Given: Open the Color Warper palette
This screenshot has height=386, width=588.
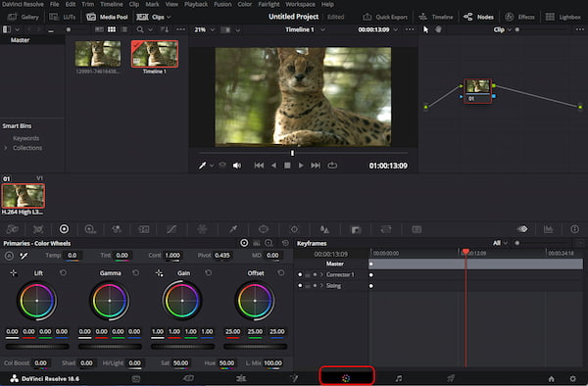Looking at the screenshot, I should [x=202, y=229].
